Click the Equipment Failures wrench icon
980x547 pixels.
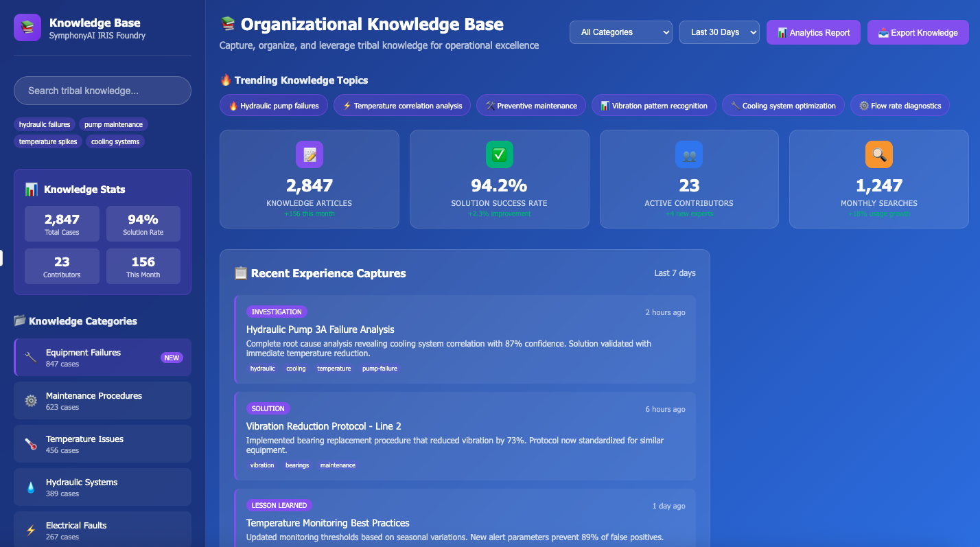(31, 358)
